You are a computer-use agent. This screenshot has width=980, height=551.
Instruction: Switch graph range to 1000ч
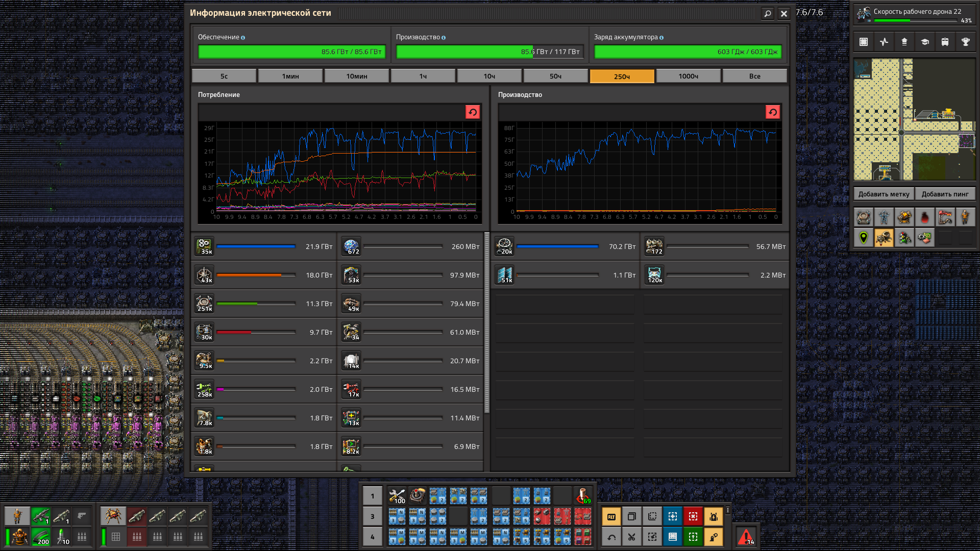tap(689, 76)
